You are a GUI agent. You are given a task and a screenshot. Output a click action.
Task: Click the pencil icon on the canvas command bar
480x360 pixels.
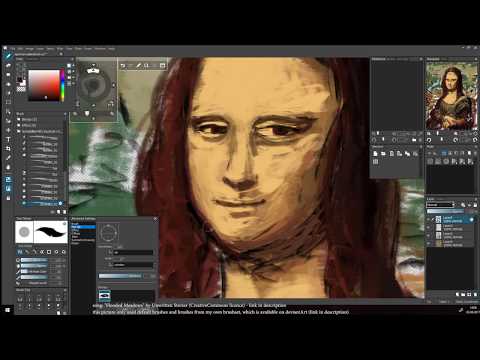pos(138,66)
